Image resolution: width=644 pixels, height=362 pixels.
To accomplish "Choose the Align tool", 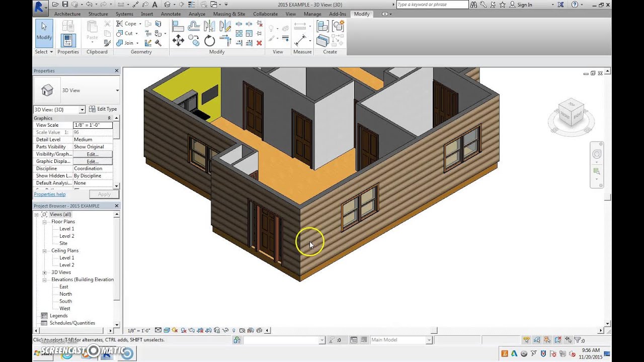I will point(178,26).
